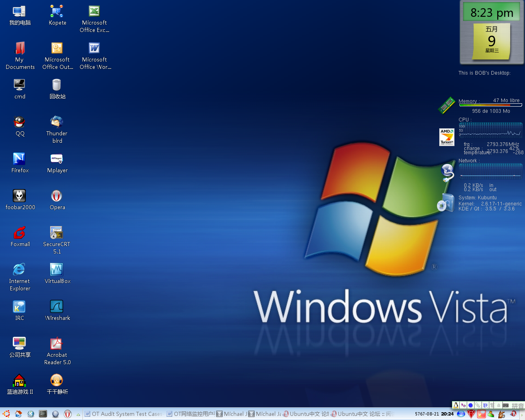
Task: Click the memory usage bar in the monitor widget
Action: coord(490,105)
